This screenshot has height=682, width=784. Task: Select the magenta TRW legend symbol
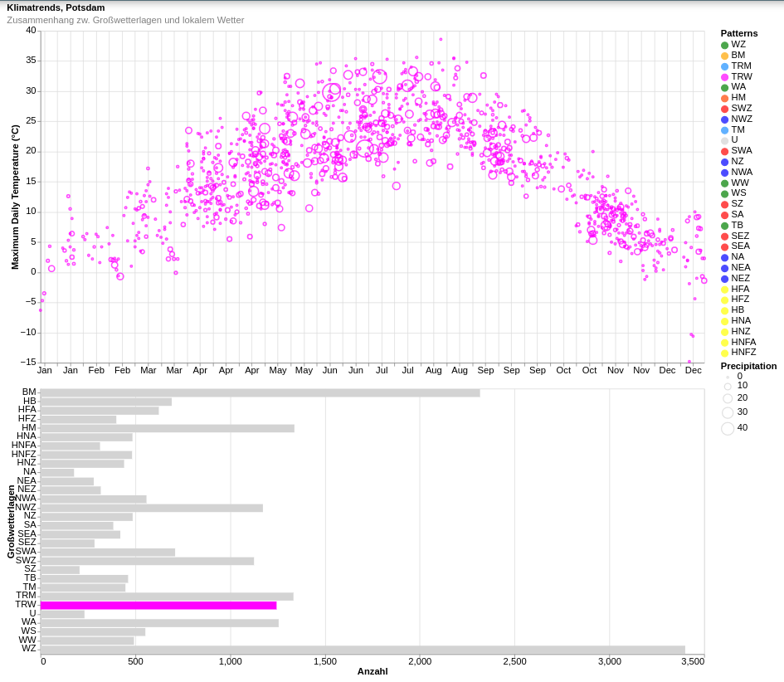[x=724, y=77]
